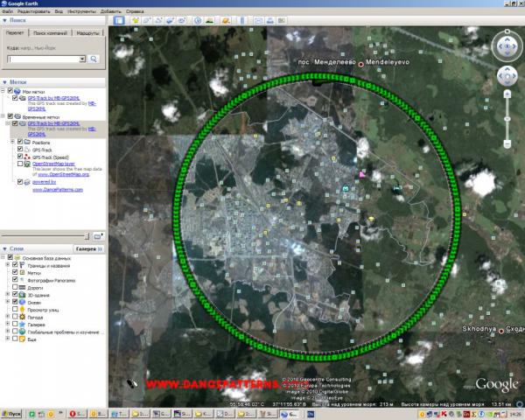Viewport: 525px width, 420px height.
Task: Click the Opera icon in the taskbar
Action: coord(73,414)
